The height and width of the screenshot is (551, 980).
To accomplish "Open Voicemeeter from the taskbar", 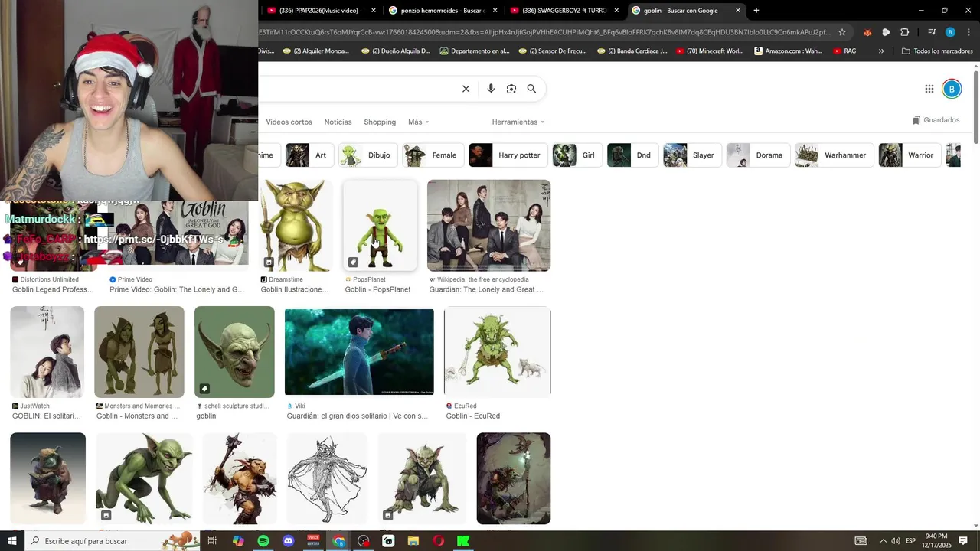I will [x=313, y=541].
